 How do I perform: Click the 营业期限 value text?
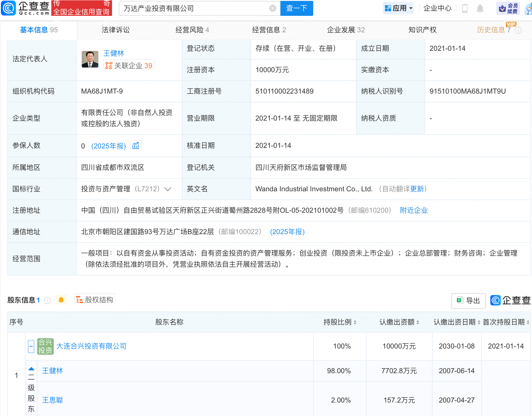click(x=296, y=118)
